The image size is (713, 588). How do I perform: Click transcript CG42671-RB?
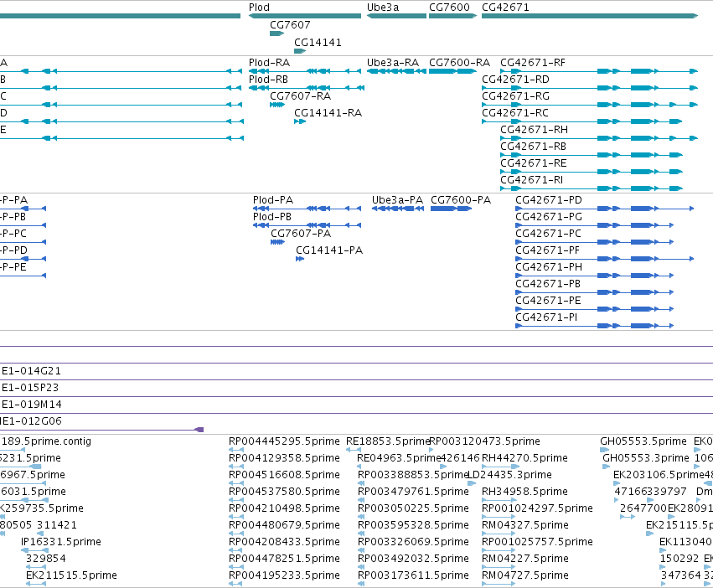click(534, 147)
